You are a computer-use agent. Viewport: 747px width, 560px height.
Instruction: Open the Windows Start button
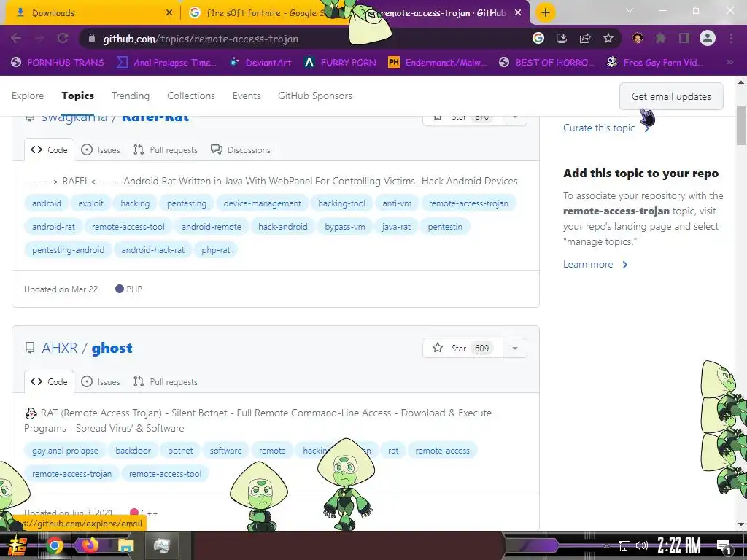coord(17,545)
